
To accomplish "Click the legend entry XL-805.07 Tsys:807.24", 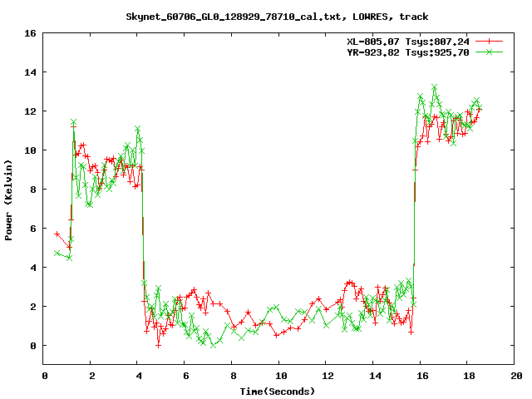I will 408,42.
